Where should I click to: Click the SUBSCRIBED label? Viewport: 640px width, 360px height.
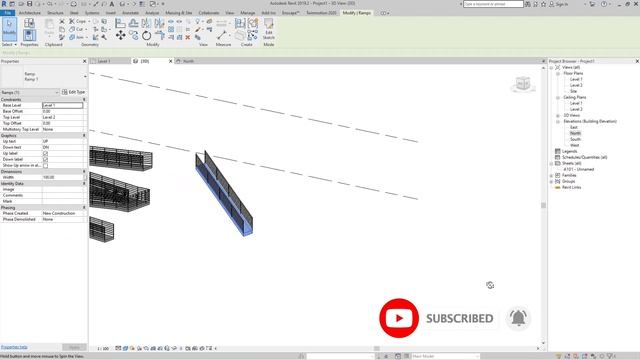[x=460, y=318]
